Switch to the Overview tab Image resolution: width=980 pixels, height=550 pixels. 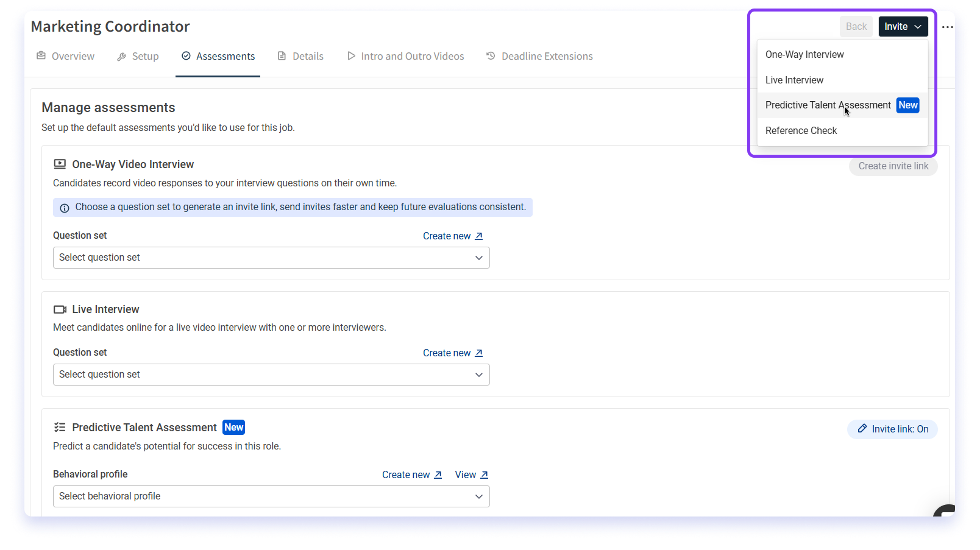tap(66, 56)
